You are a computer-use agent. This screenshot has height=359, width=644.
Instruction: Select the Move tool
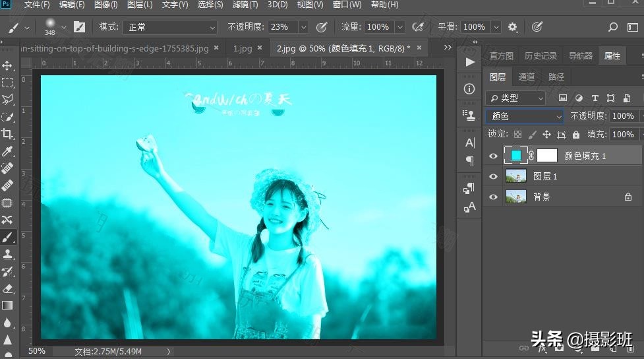8,66
